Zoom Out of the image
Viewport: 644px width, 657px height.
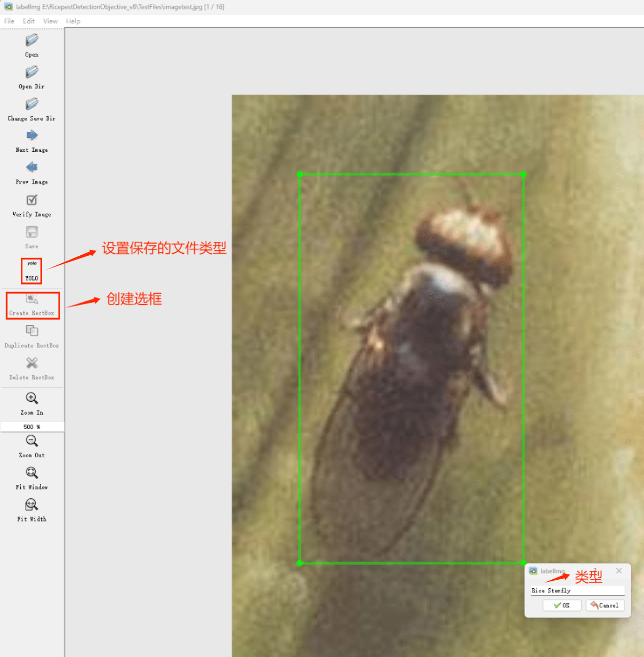(32, 441)
